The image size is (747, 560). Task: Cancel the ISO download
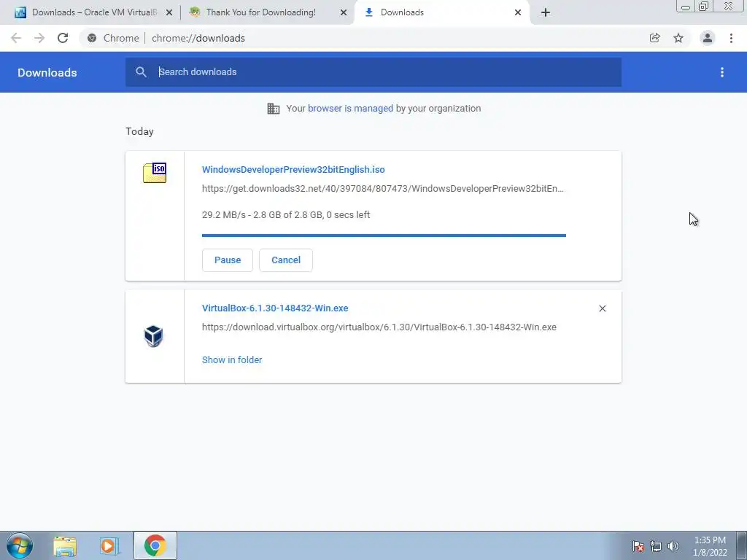pos(286,260)
